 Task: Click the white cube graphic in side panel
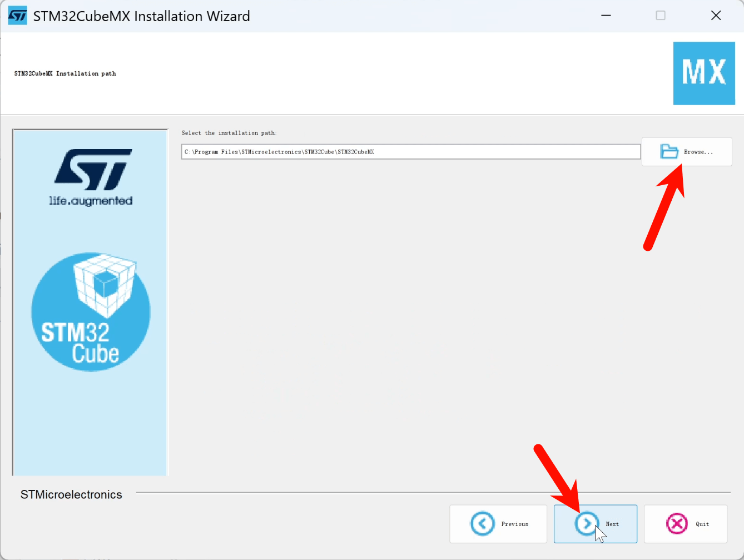click(x=105, y=284)
